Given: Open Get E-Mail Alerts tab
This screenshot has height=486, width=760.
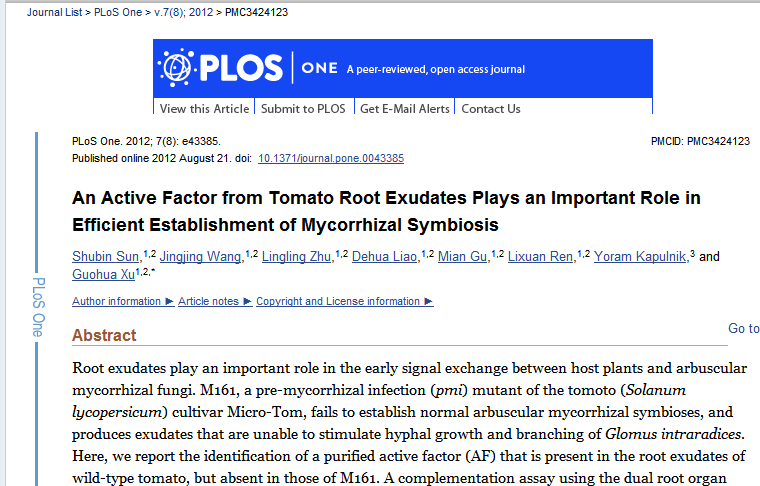Looking at the screenshot, I should tap(405, 109).
